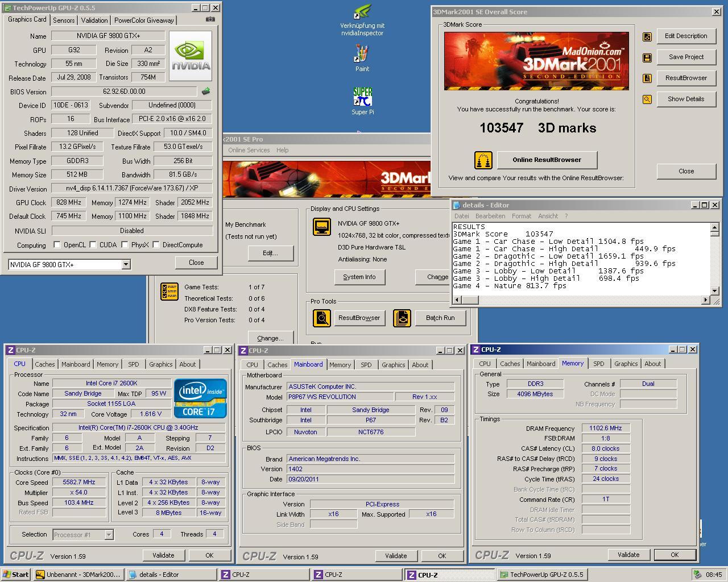Click the Save Project floppy icon
Screen dimensions: 728x582
[647, 57]
